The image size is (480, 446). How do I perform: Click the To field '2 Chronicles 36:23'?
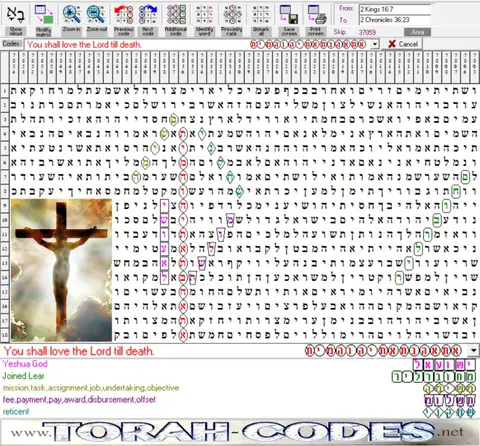(395, 20)
